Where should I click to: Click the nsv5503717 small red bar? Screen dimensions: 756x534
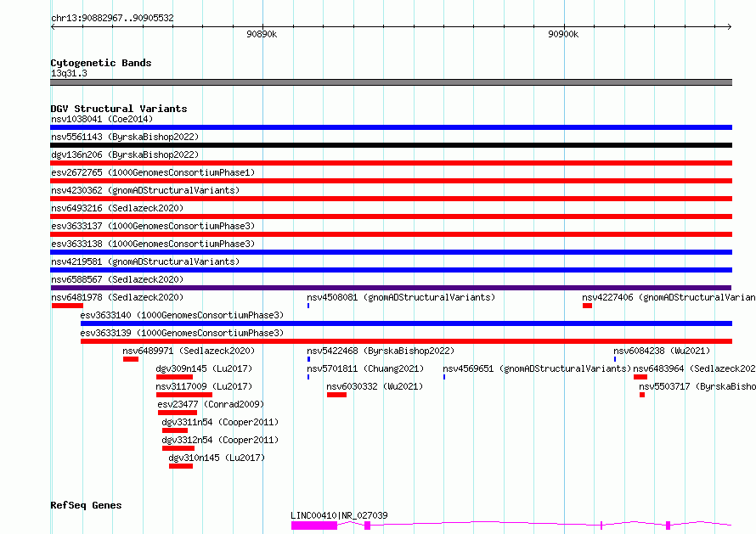pos(642,395)
